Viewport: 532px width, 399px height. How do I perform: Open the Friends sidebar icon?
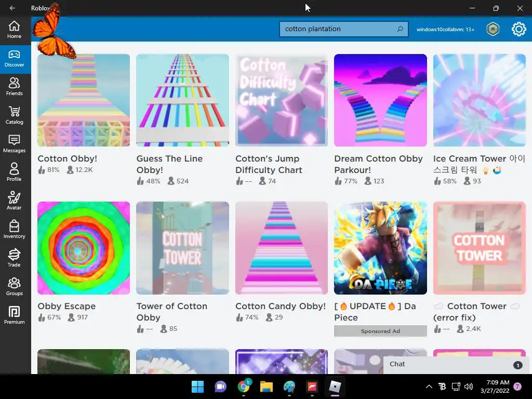pyautogui.click(x=14, y=87)
